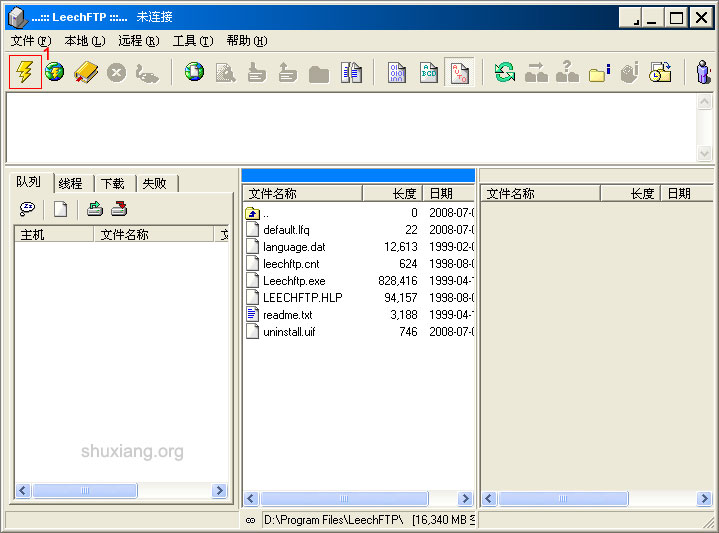
Task: Click the sleep Zz thought bubble icon
Action: click(27, 209)
